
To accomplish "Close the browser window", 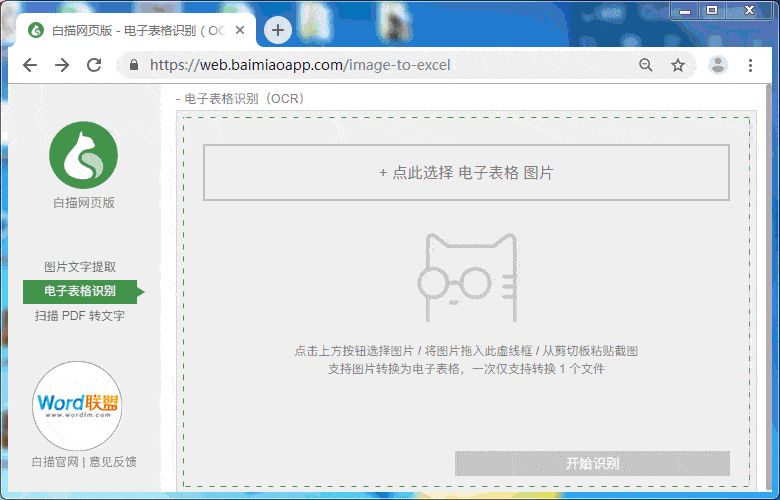I will (x=750, y=10).
